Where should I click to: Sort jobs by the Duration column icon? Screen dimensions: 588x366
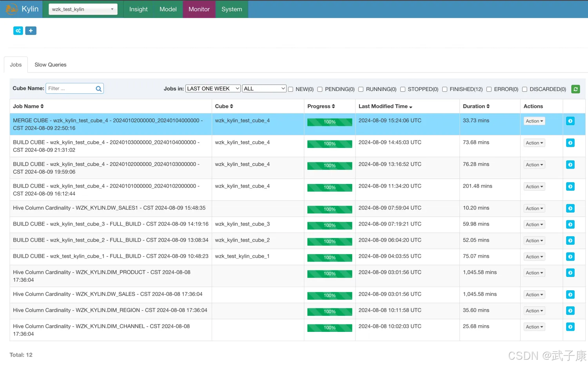(488, 106)
